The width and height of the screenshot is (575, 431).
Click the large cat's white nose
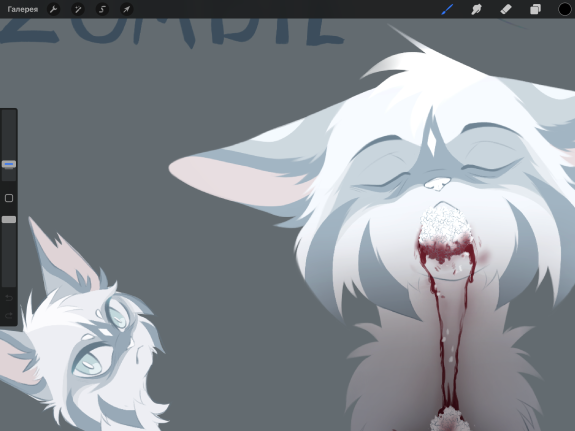coord(437,183)
